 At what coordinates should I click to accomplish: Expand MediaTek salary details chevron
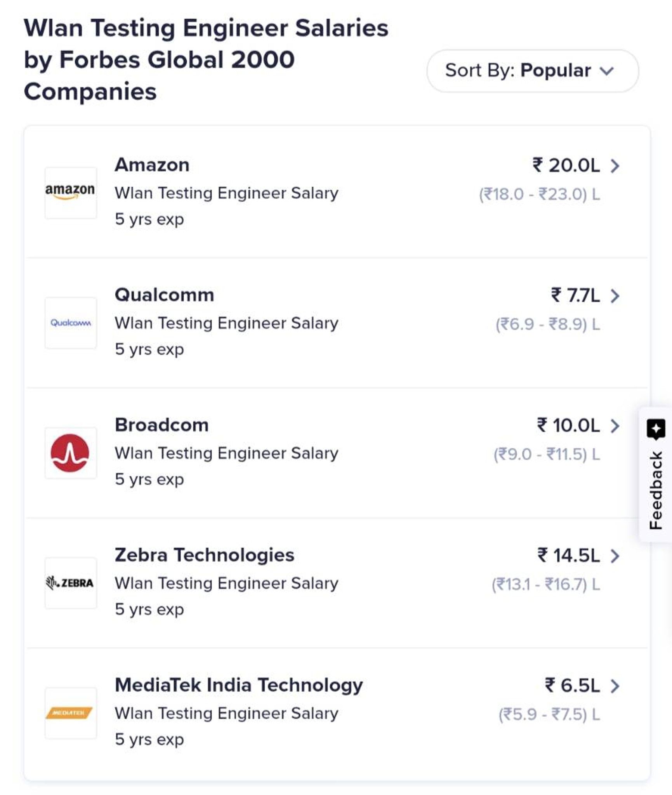tap(615, 686)
